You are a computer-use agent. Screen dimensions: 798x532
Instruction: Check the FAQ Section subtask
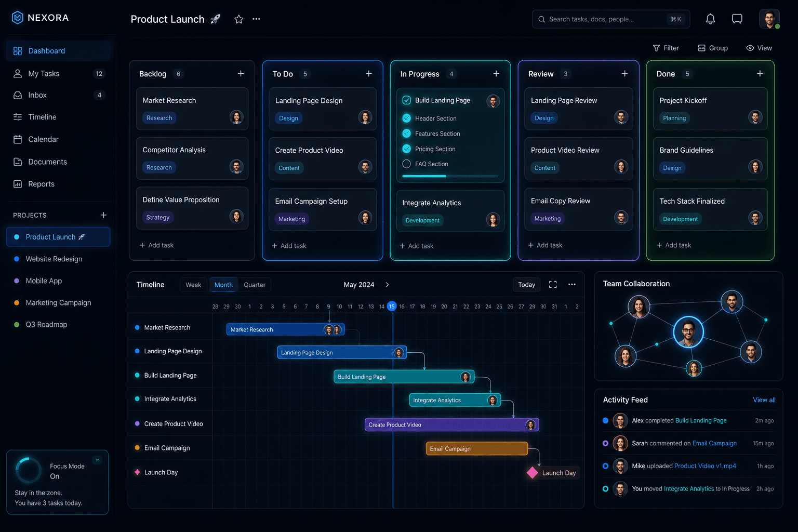coord(407,164)
